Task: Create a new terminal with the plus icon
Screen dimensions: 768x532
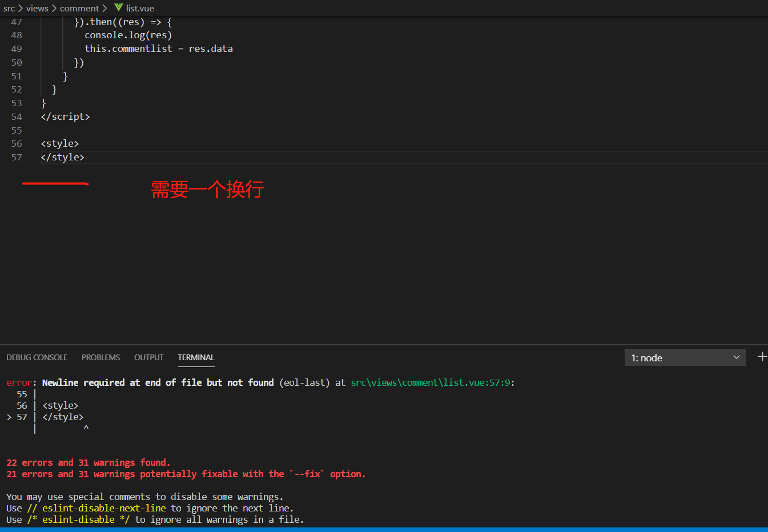Action: click(762, 357)
